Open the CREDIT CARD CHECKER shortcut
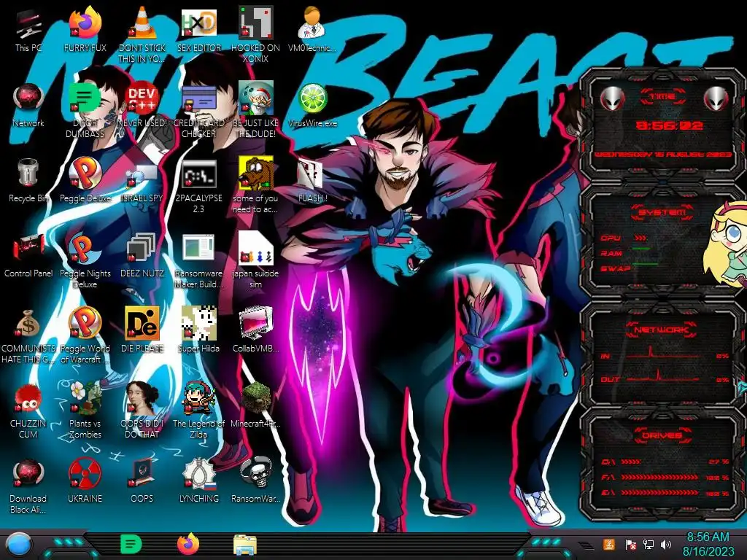Viewport: 747px width, 560px height. point(198,111)
